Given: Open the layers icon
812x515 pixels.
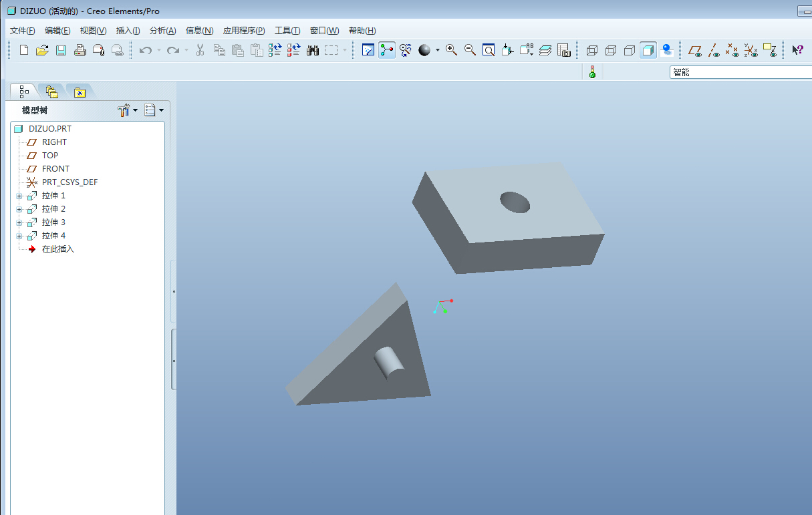Looking at the screenshot, I should 545,50.
